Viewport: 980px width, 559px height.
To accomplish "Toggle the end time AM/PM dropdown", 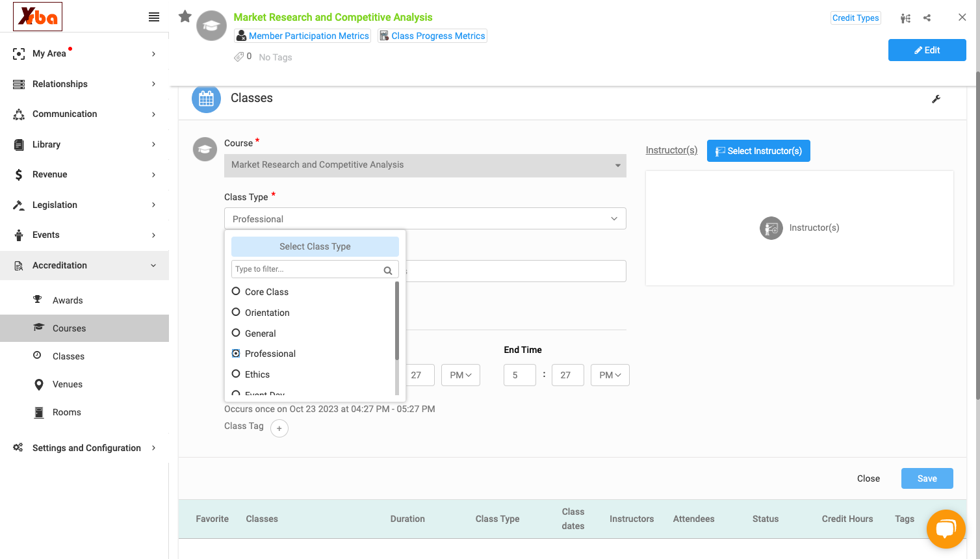I will 610,375.
